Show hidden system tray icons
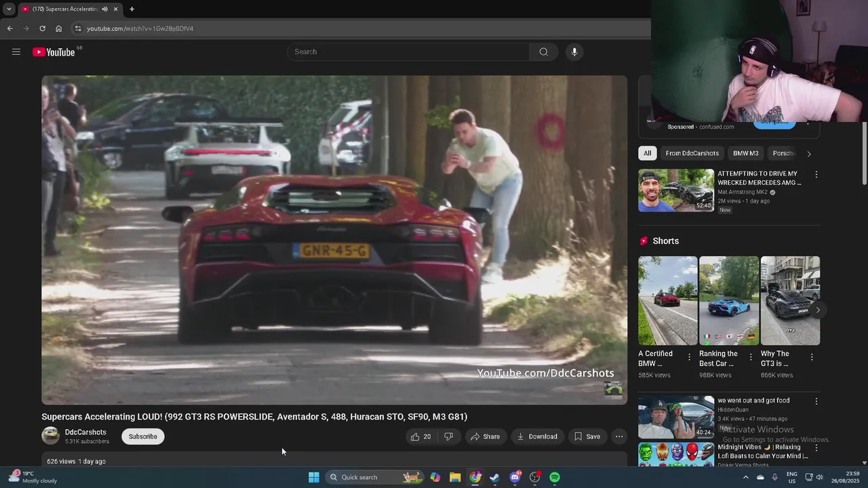 pyautogui.click(x=745, y=477)
